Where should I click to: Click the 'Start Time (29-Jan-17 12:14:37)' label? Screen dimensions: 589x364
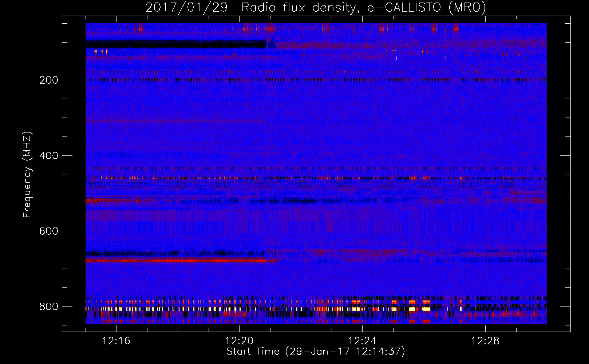click(x=316, y=352)
